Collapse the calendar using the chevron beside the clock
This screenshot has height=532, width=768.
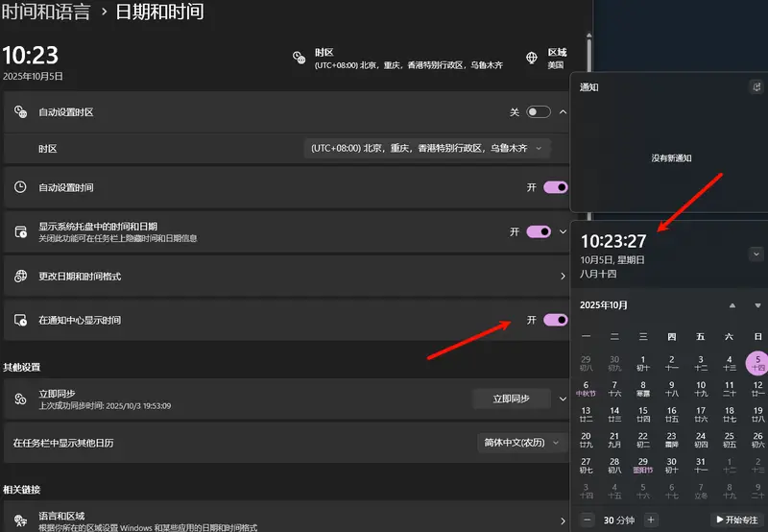756,254
